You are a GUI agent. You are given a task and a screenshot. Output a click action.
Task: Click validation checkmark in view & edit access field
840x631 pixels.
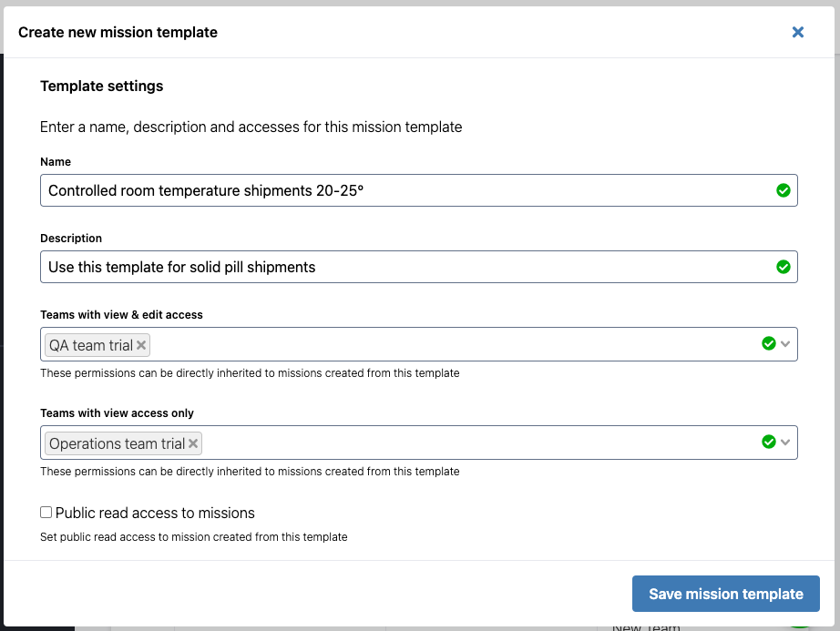[768, 343]
